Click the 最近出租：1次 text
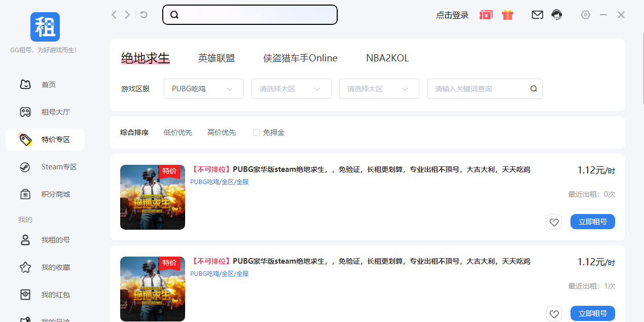This screenshot has height=322, width=644. pyautogui.click(x=592, y=286)
